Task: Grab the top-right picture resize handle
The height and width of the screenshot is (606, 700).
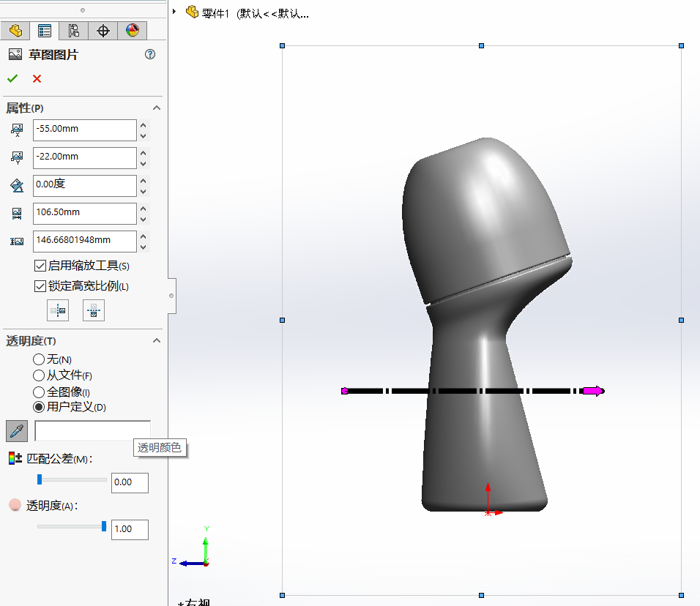Action: (x=681, y=45)
